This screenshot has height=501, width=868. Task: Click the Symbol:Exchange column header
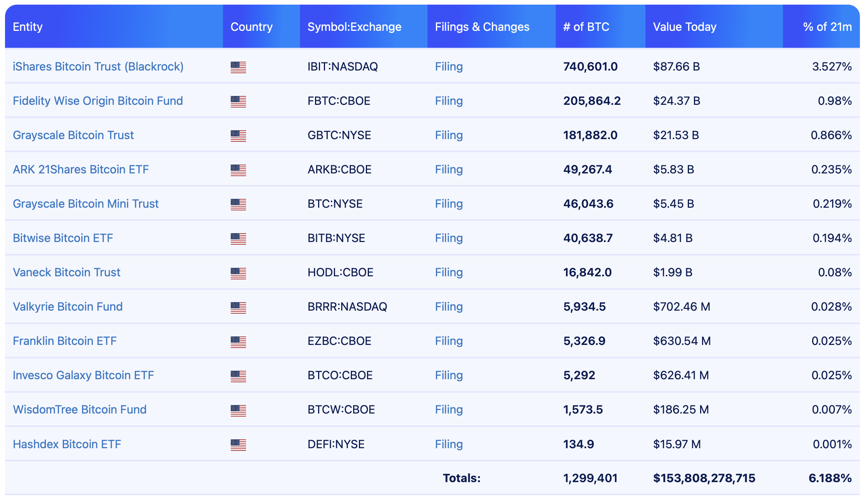[x=354, y=27]
